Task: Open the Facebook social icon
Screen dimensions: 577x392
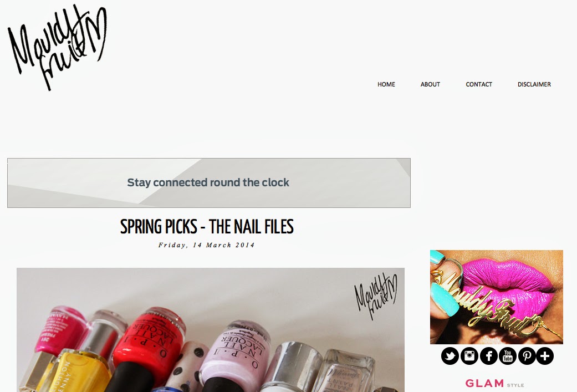Action: coord(489,356)
